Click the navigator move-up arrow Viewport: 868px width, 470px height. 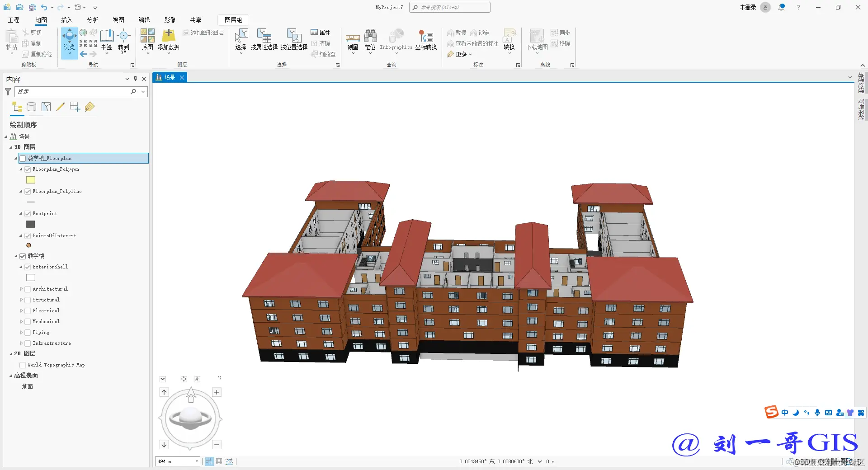point(164,392)
